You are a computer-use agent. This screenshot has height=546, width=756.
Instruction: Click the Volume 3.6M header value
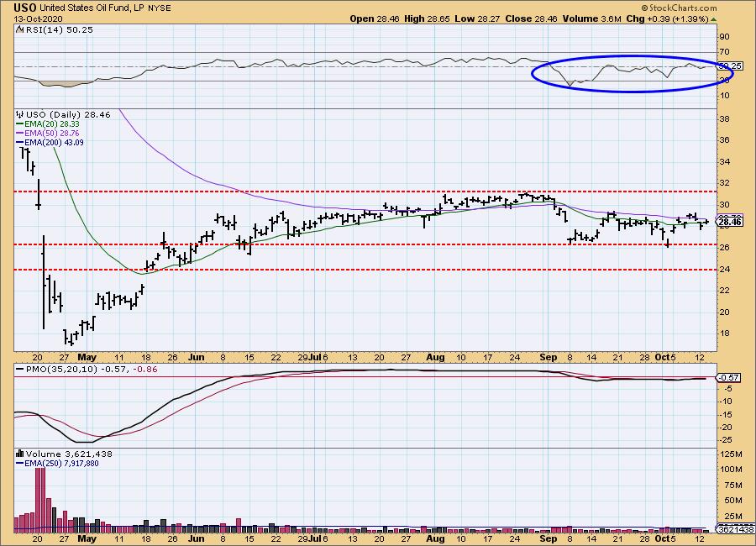click(591, 18)
